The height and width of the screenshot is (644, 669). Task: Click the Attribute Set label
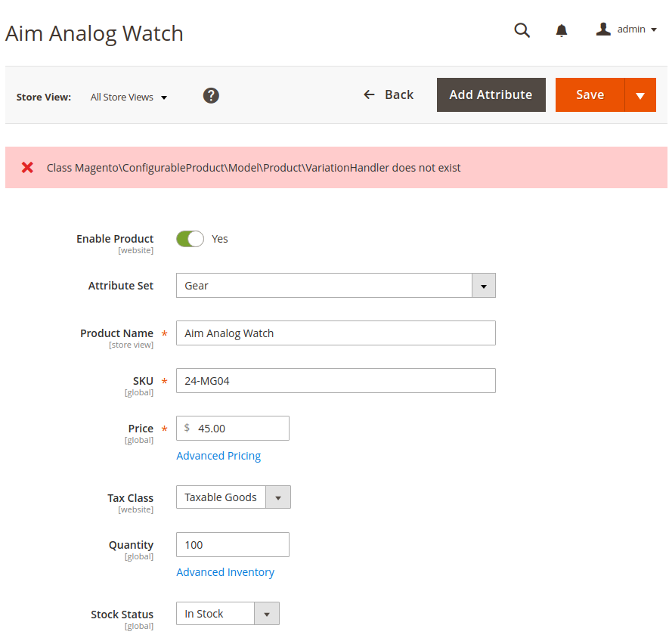click(121, 286)
